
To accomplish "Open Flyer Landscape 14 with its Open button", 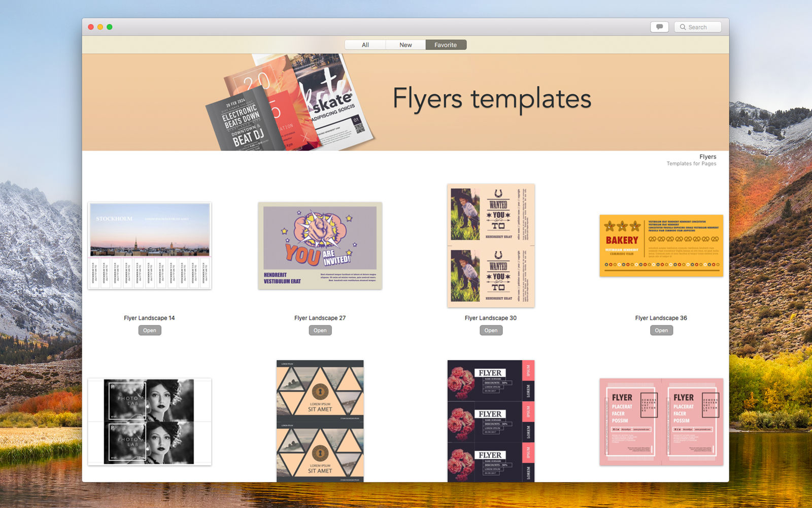I will (x=150, y=330).
